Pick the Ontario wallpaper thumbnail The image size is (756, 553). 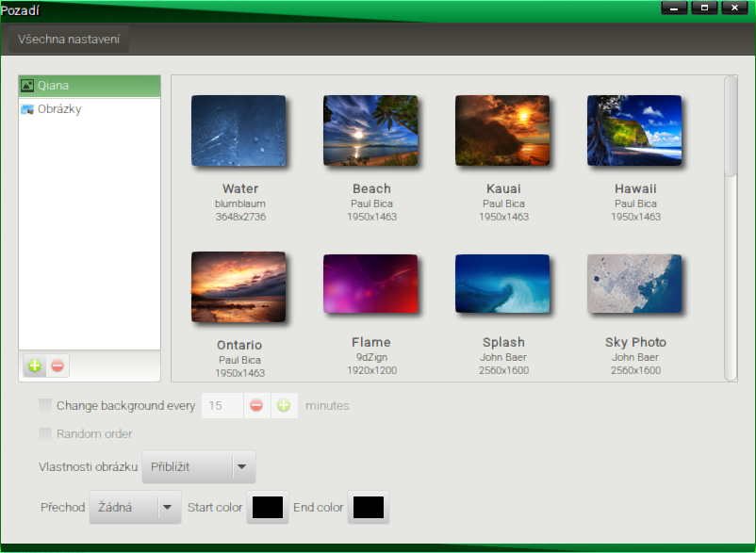pos(238,286)
